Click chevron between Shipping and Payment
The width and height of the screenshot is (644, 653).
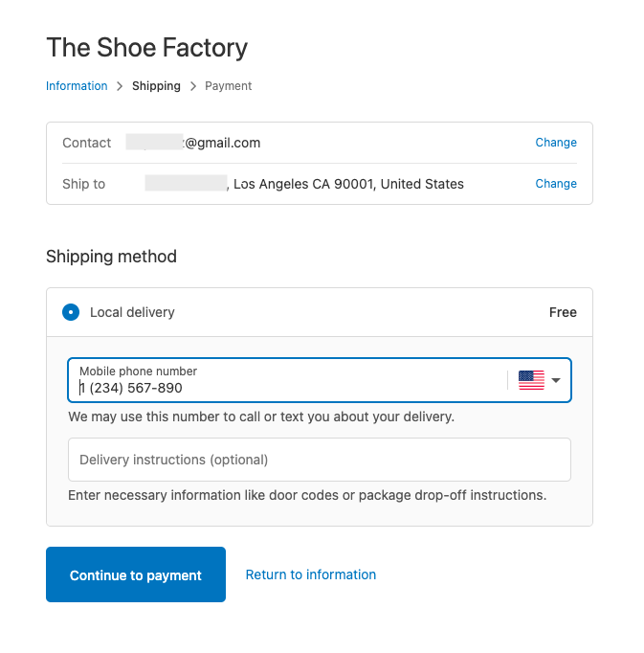click(193, 86)
